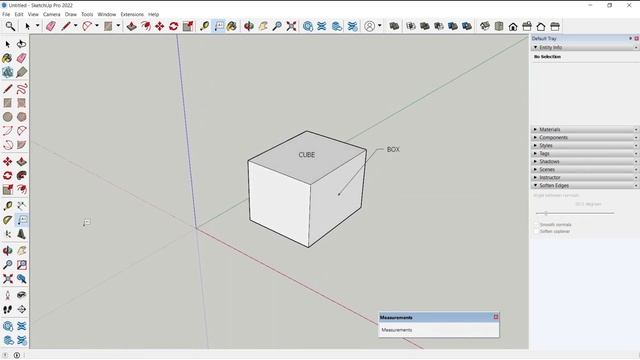Open the Rectangle tool dropdown arrow in top toolbar
Viewport: 640px width, 360px height.
pos(118,26)
